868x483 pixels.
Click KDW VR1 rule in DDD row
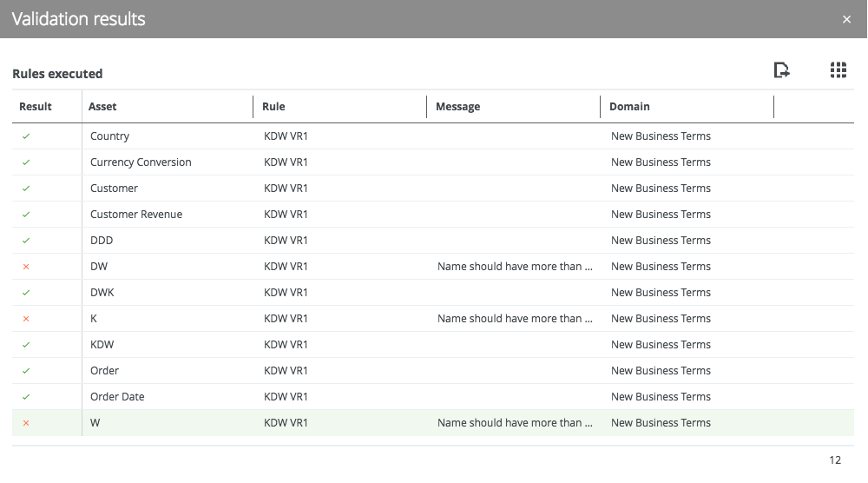pyautogui.click(x=286, y=241)
